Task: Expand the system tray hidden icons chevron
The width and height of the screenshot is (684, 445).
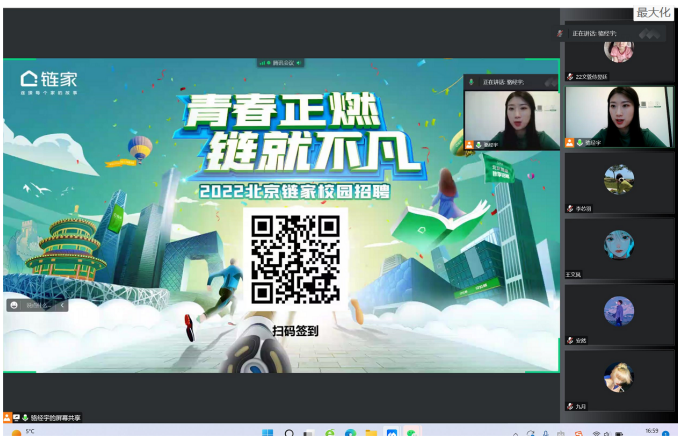Action: point(516,434)
